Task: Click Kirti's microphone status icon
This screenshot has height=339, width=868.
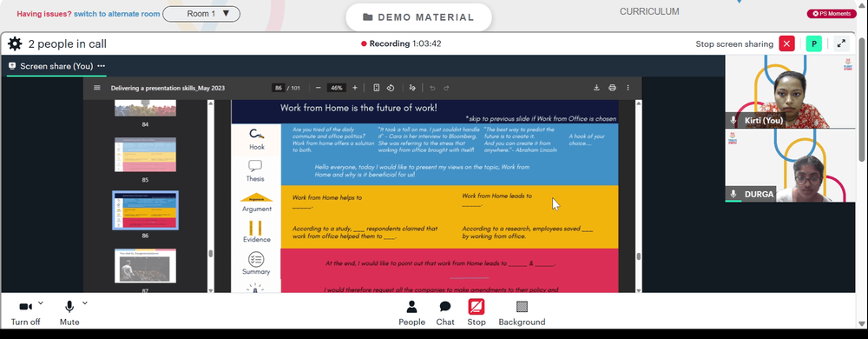Action: coord(733,121)
